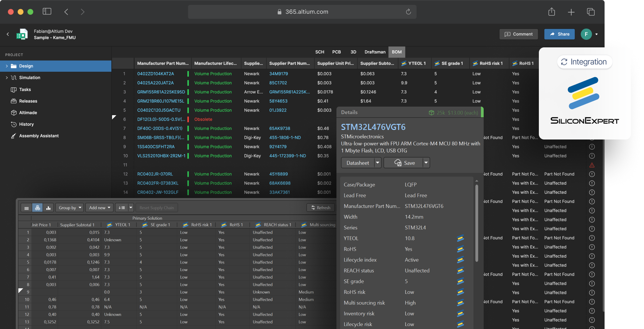This screenshot has width=644, height=329.
Task: Go back with the browser back arrow
Action: (x=66, y=12)
